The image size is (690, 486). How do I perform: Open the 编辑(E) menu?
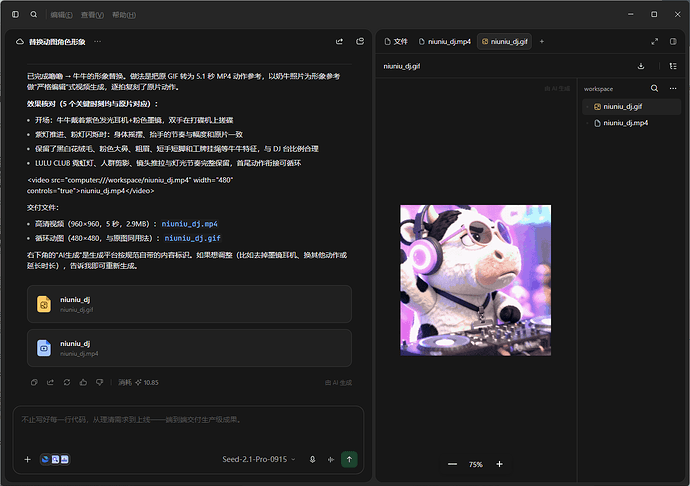pos(61,15)
